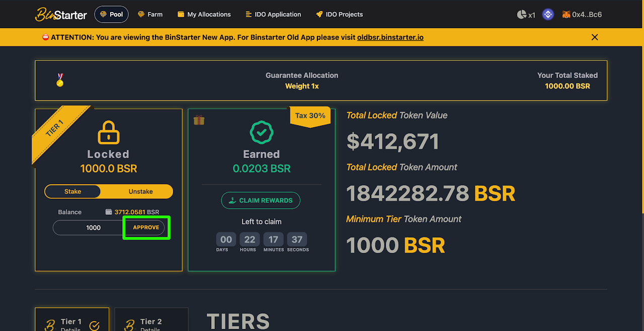Click the Earned 0.0203 BSR value
Image resolution: width=644 pixels, height=331 pixels.
click(x=262, y=169)
